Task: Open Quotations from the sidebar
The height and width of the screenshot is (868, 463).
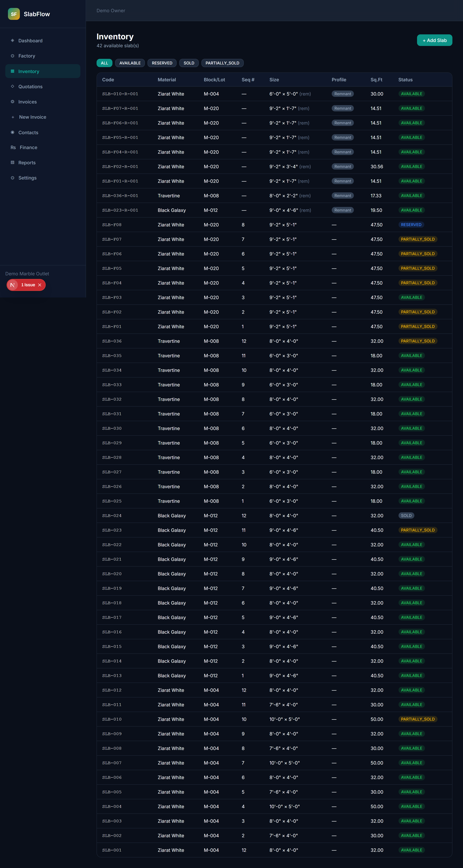Action: tap(43, 87)
